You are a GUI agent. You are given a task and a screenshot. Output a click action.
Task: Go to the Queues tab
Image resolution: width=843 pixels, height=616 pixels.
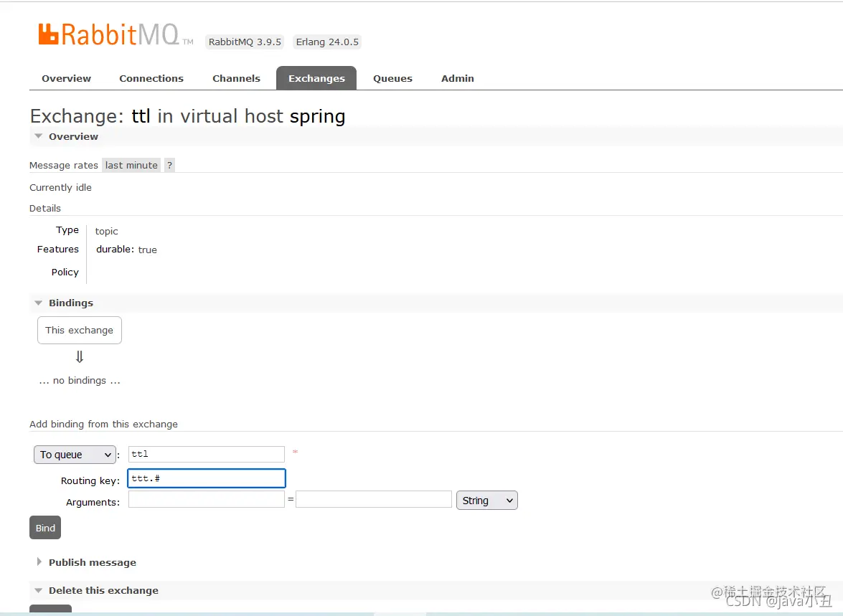click(392, 78)
